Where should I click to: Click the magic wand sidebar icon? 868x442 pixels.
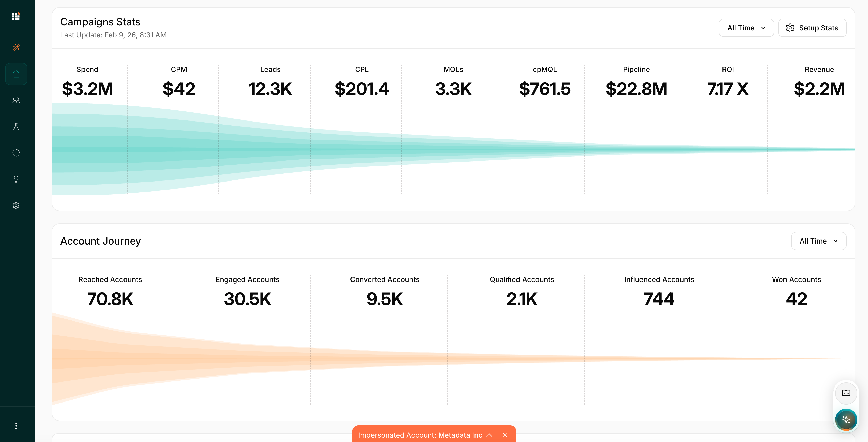(x=16, y=47)
